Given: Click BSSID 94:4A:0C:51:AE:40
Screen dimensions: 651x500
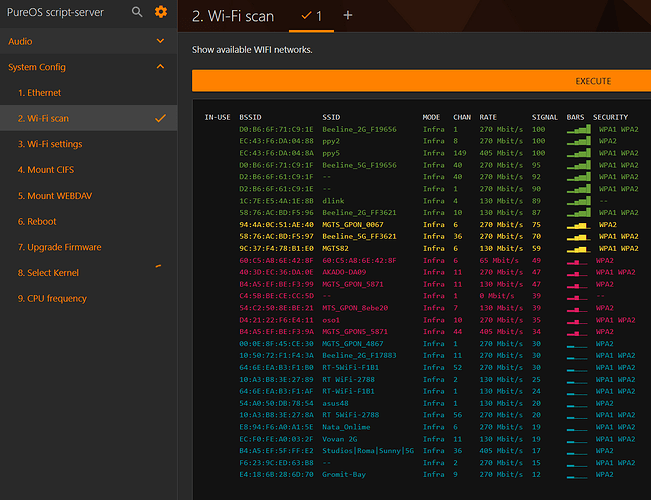Looking at the screenshot, I should tap(277, 225).
